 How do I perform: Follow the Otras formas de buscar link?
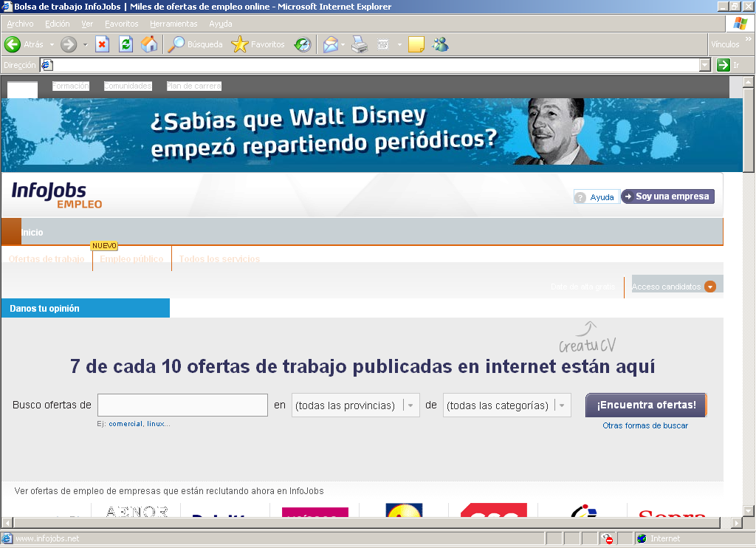[x=645, y=425]
